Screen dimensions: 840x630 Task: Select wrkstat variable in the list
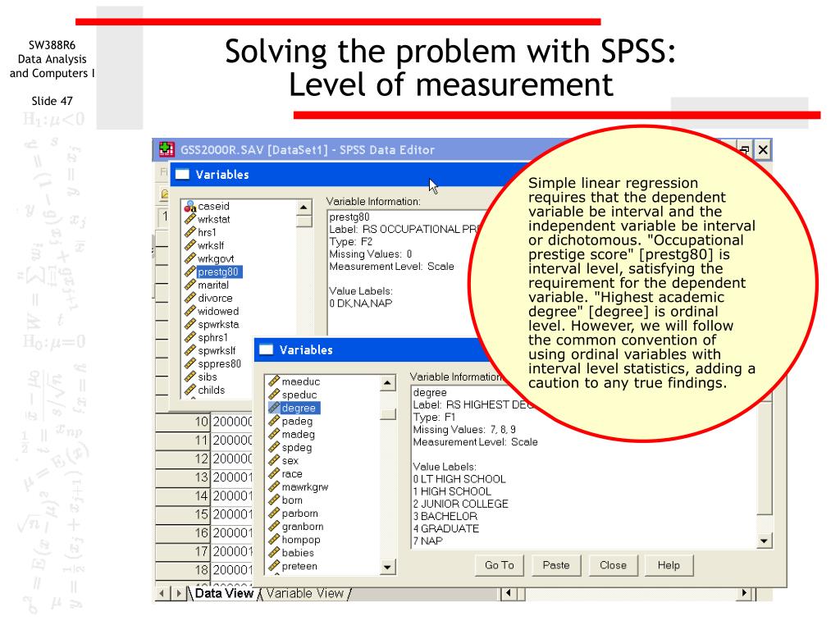[213, 219]
